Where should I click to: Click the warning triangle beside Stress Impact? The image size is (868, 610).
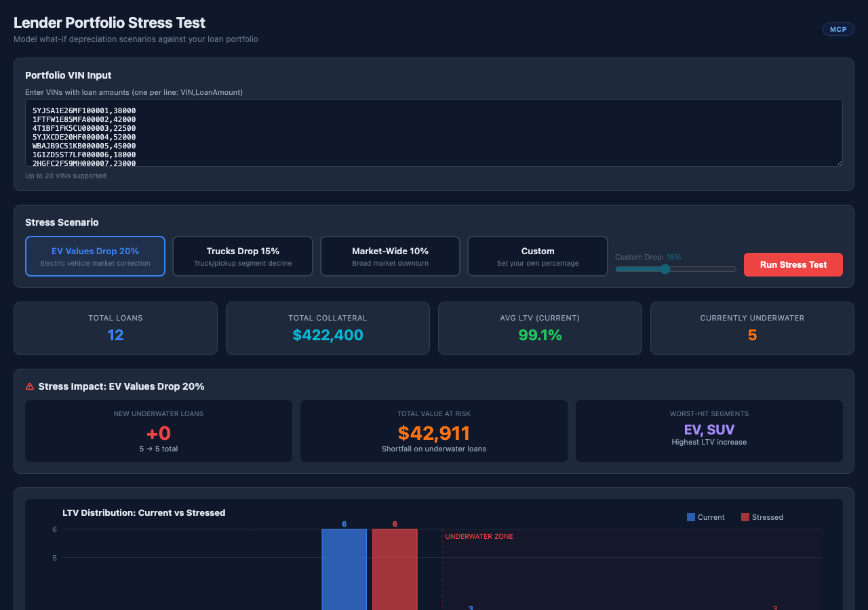28,386
